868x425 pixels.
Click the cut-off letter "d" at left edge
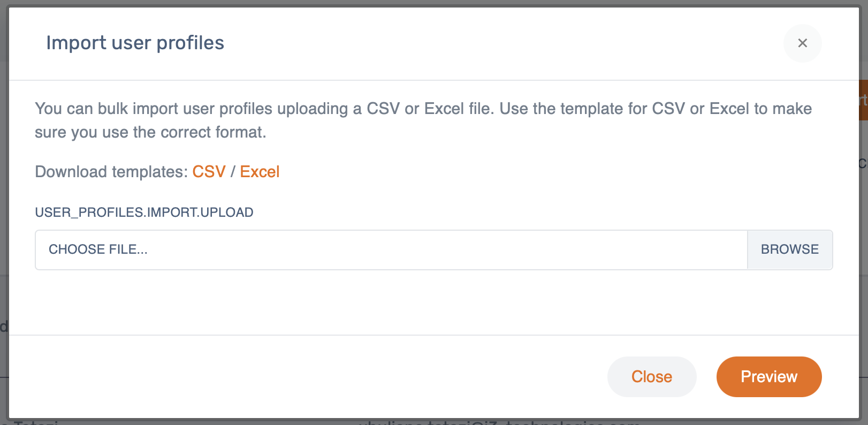click(4, 326)
